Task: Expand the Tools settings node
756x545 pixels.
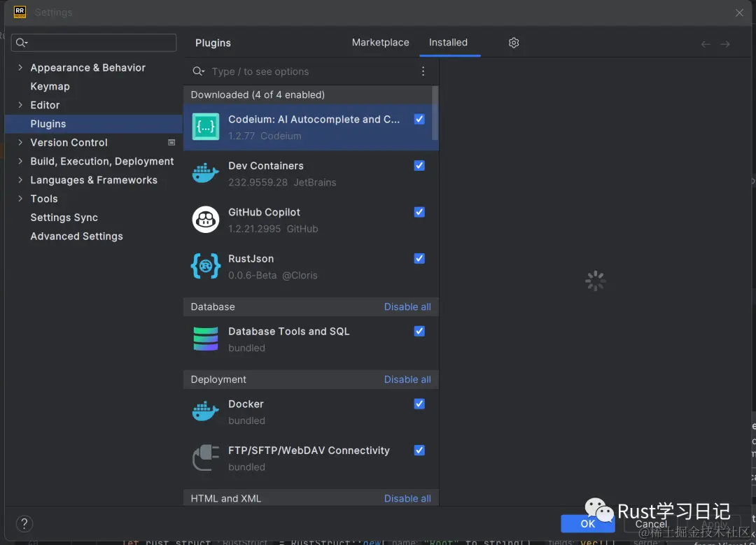Action: pyautogui.click(x=20, y=199)
